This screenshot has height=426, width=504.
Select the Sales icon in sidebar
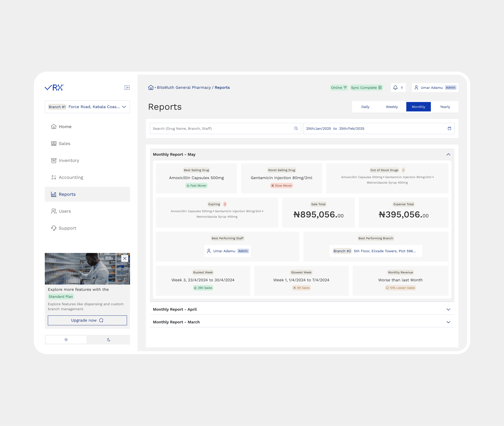[x=54, y=143]
